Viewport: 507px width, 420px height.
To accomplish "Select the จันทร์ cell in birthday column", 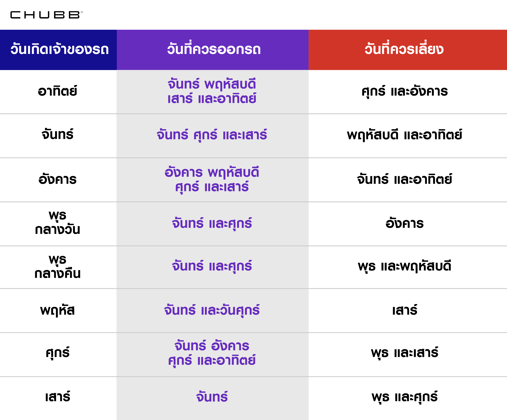I will (x=57, y=135).
